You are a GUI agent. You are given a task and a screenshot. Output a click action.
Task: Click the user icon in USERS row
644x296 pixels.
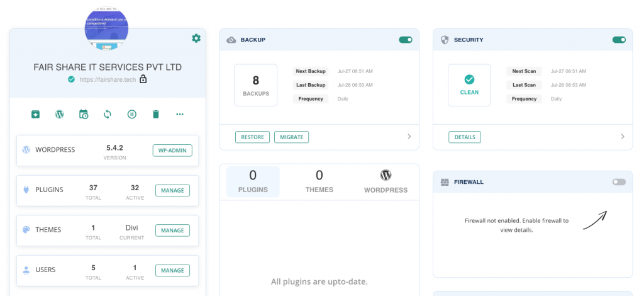26,270
